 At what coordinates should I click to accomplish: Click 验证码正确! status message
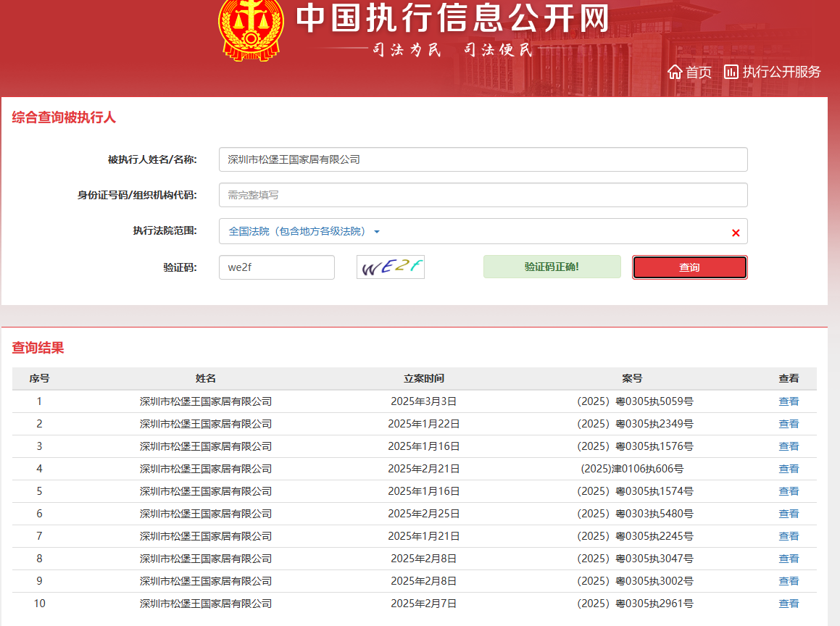552,267
